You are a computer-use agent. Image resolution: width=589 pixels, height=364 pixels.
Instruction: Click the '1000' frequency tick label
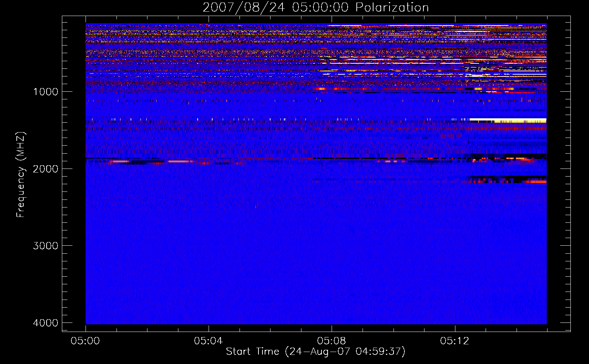click(46, 92)
